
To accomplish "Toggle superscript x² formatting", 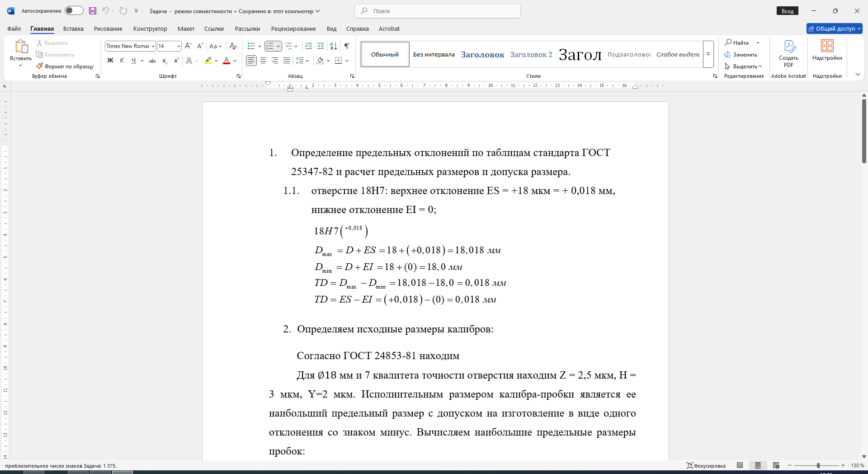I will pyautogui.click(x=176, y=60).
